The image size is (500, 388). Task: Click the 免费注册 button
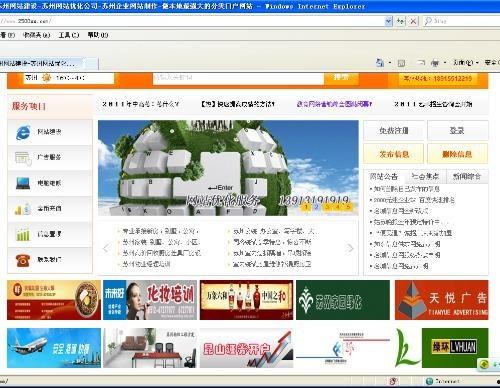point(394,131)
